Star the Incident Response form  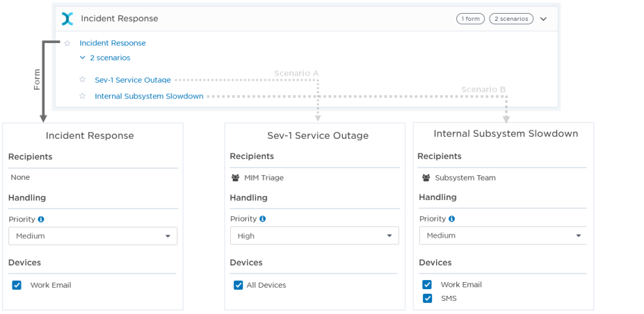pos(67,44)
